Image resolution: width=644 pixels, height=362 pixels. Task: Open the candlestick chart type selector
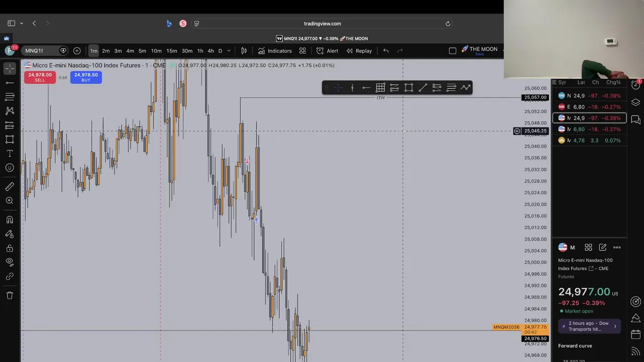tap(244, 51)
